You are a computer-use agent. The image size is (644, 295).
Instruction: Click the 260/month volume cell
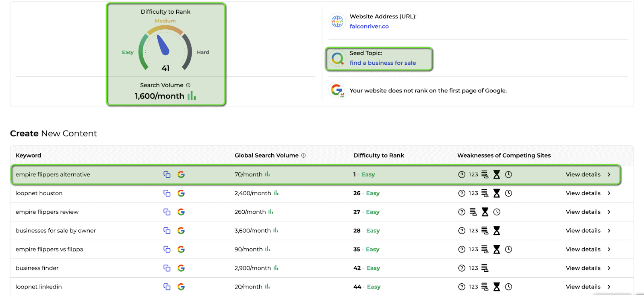pyautogui.click(x=250, y=212)
